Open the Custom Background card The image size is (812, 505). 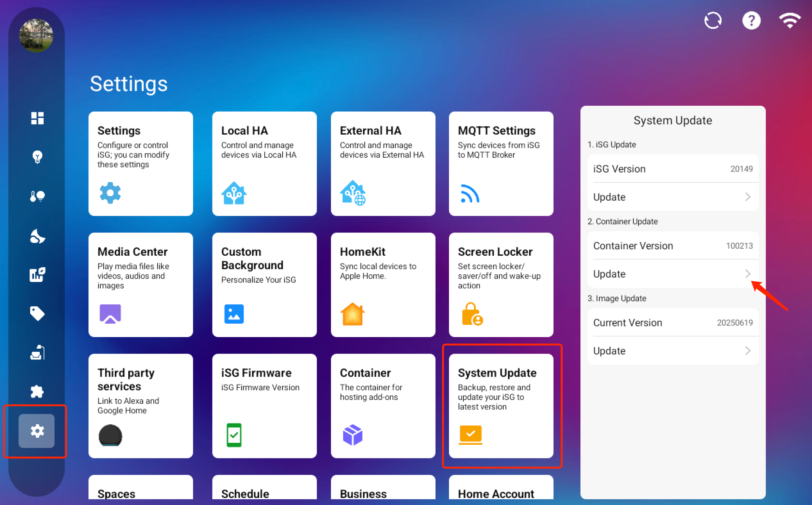coord(264,285)
